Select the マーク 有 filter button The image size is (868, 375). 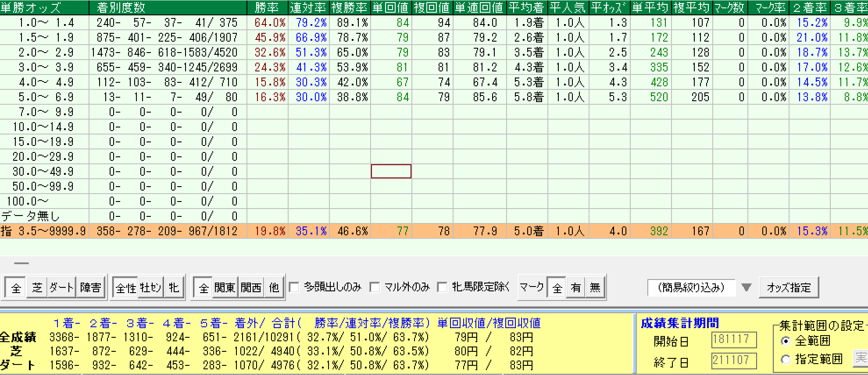pyautogui.click(x=576, y=288)
